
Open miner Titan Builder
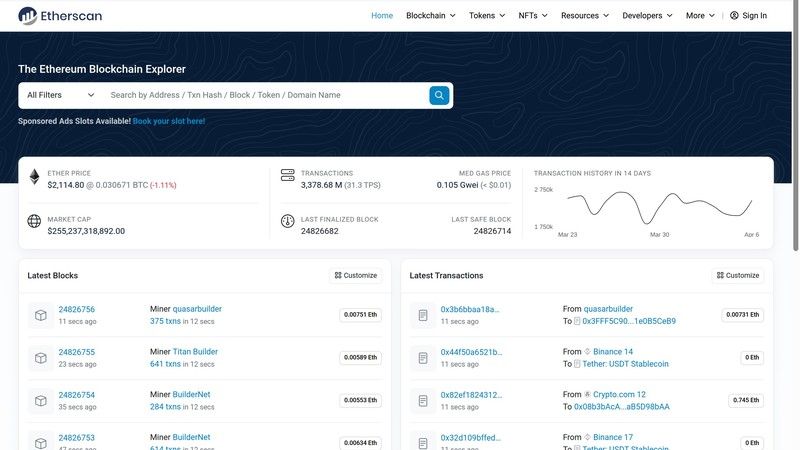[x=195, y=352]
